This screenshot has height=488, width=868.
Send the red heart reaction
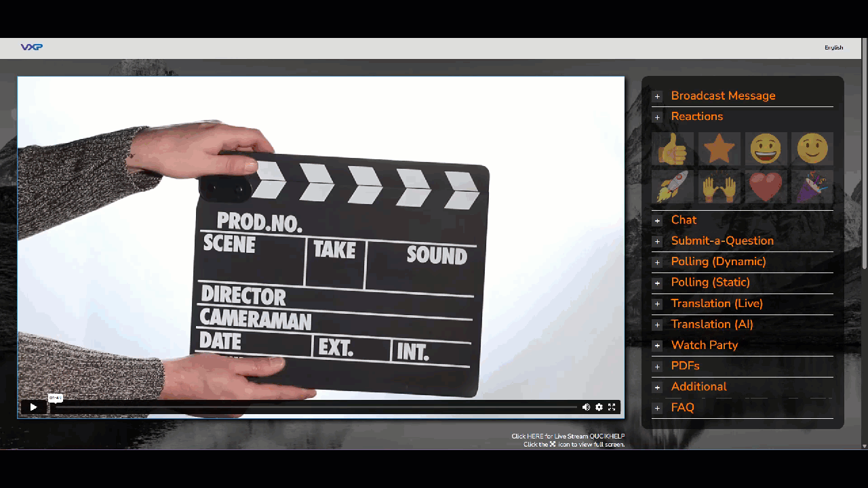(766, 186)
